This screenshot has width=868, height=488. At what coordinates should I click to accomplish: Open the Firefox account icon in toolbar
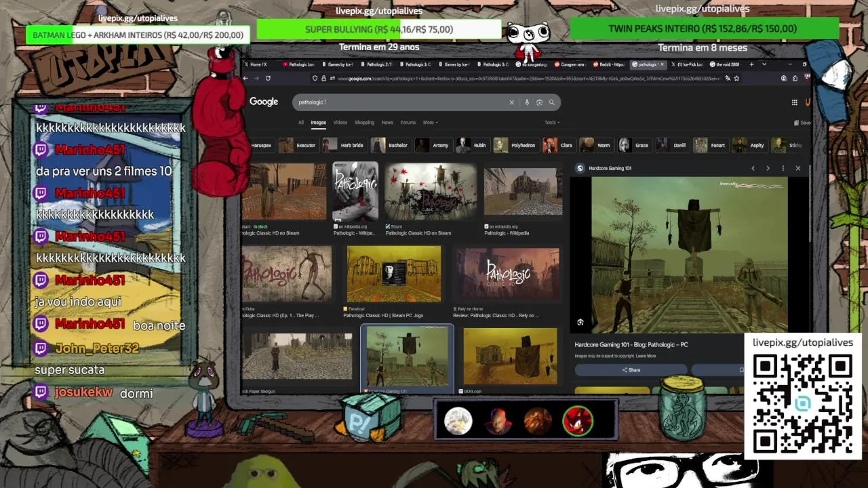784,78
